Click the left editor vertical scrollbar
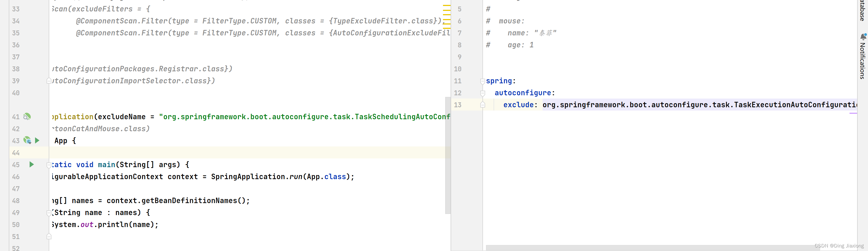The width and height of the screenshot is (868, 251). [x=448, y=155]
